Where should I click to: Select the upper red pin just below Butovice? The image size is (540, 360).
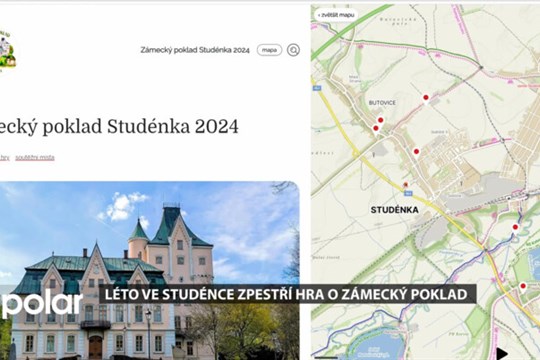[381, 121]
